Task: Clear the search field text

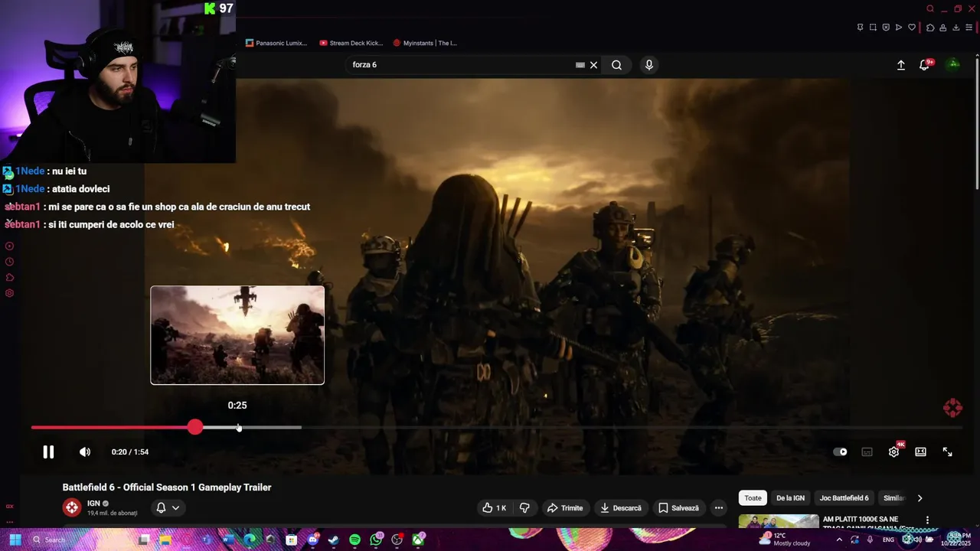Action: click(593, 65)
